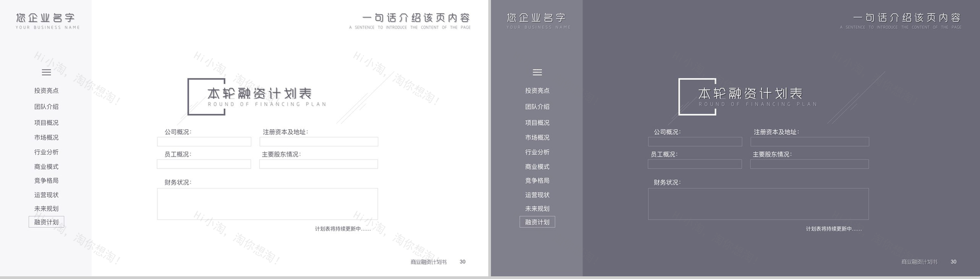Click the 公司概况 input box on light slide
Screen dimensions: 980x279
pyautogui.click(x=204, y=142)
